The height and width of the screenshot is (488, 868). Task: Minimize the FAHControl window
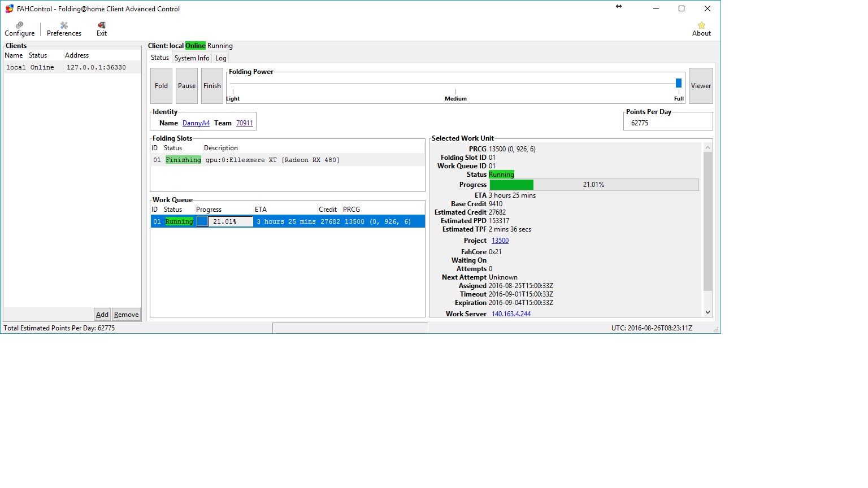pyautogui.click(x=656, y=8)
